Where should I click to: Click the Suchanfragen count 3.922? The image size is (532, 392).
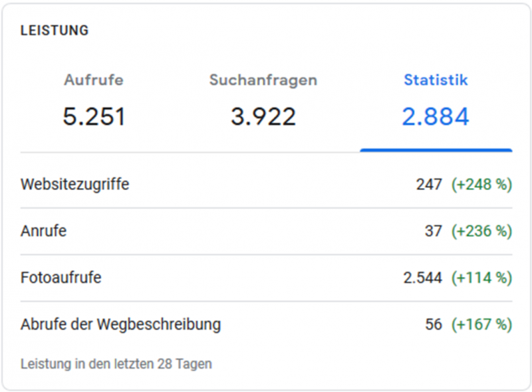coord(263,117)
